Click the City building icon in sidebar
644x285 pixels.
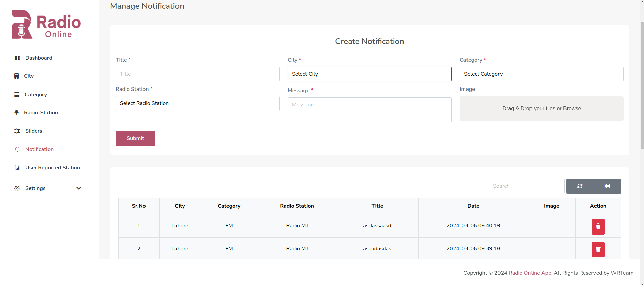[x=17, y=76]
